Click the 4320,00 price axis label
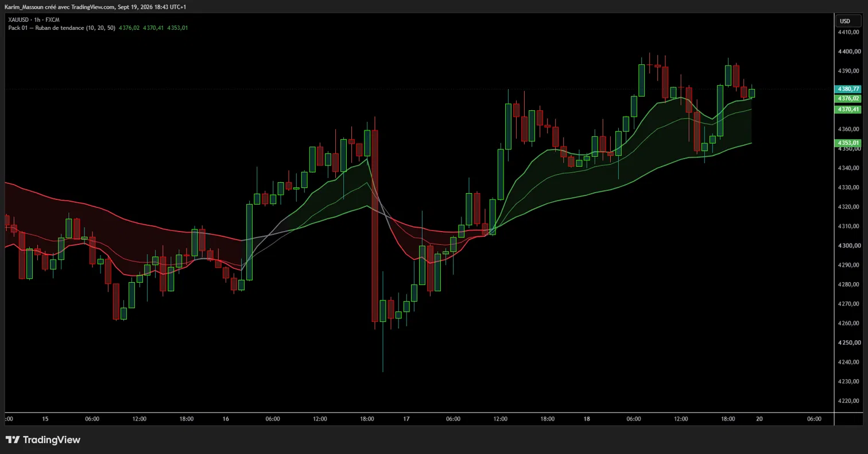Screen dimensions: 868x454 click(x=848, y=207)
